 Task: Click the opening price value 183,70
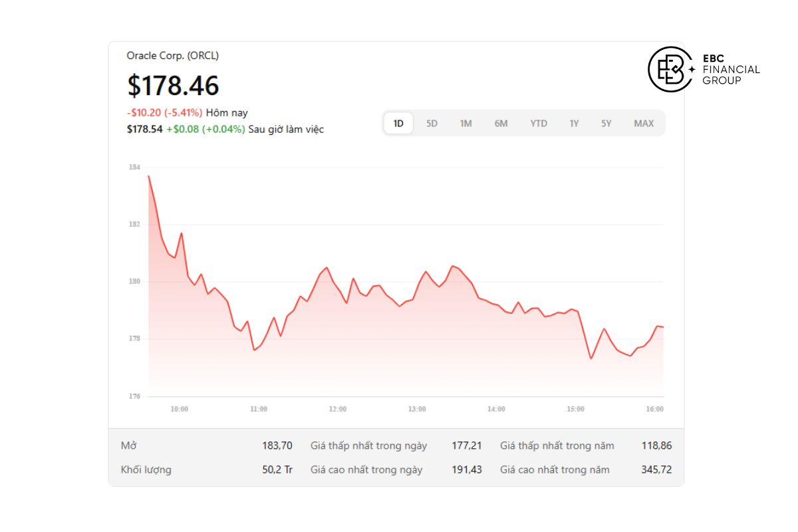coord(277,446)
